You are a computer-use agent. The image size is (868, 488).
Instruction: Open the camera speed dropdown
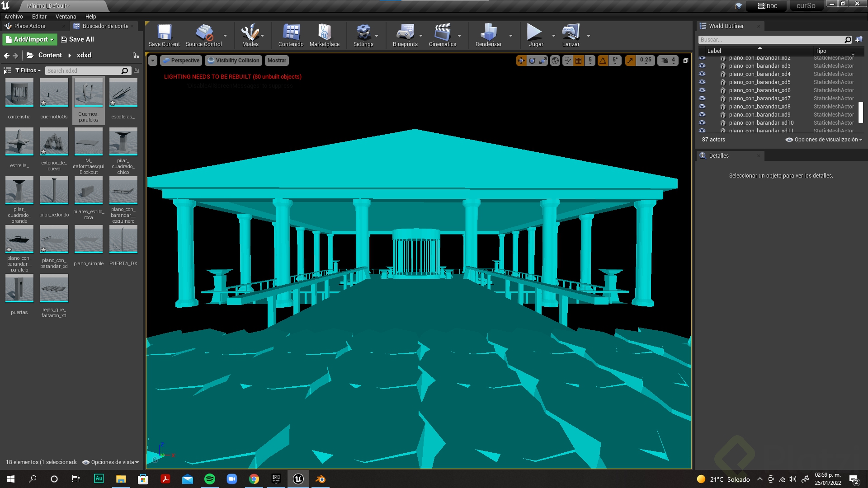[x=668, y=61]
